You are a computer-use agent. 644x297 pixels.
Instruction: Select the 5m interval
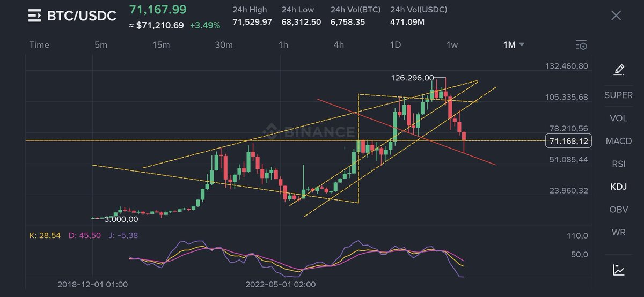pyautogui.click(x=101, y=45)
